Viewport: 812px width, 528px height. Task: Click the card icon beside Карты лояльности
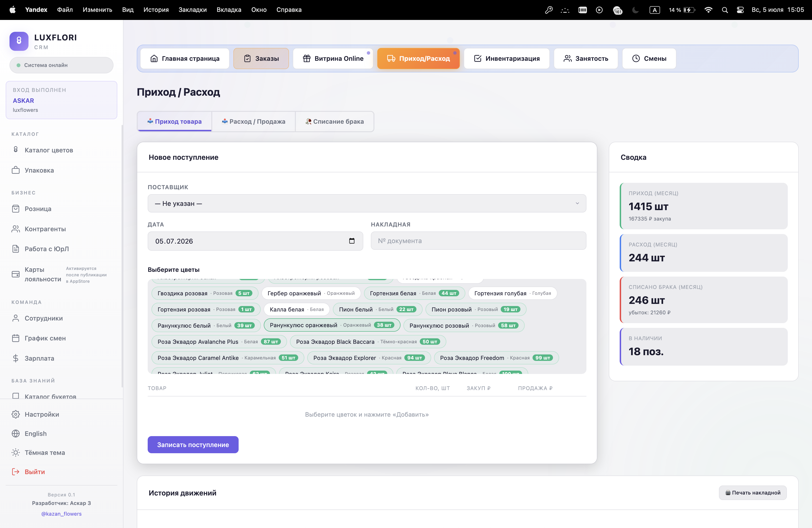point(16,274)
